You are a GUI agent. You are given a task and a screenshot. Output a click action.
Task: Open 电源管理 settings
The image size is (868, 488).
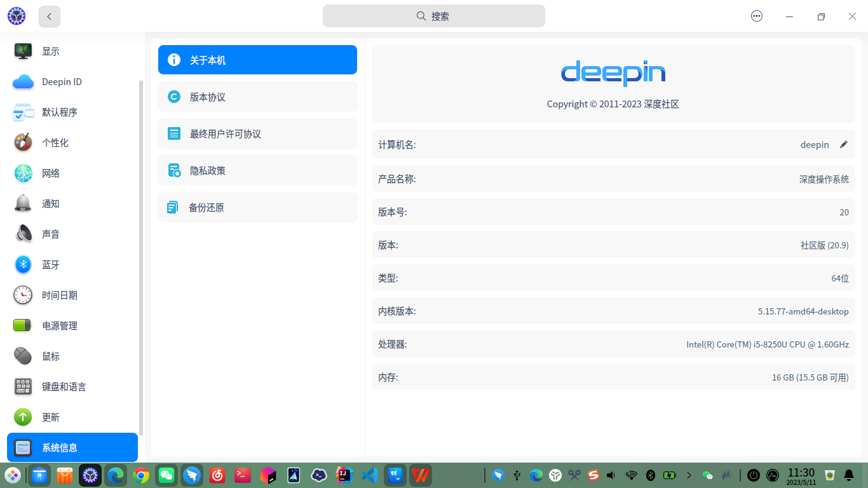pos(72,326)
